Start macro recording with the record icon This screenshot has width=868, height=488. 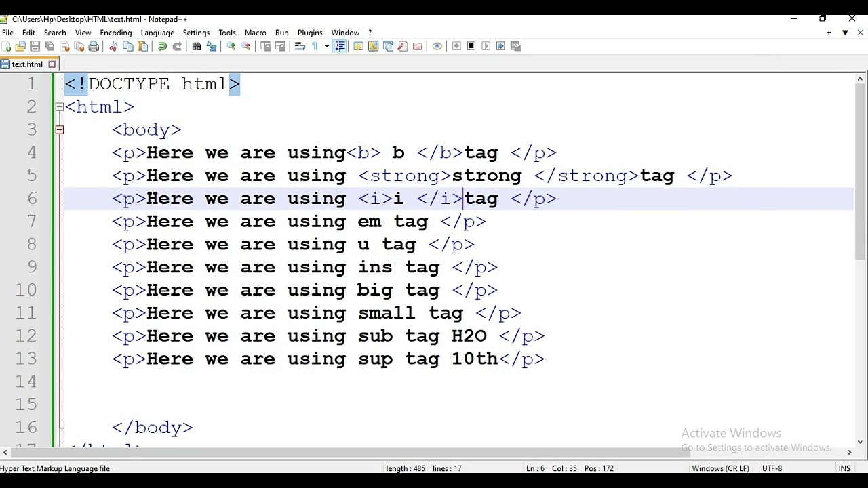tap(456, 46)
